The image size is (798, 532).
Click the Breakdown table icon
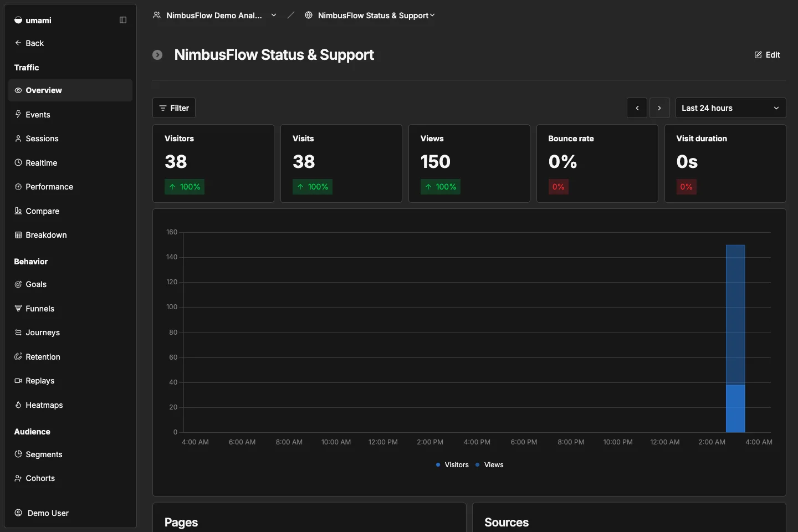[x=18, y=235]
